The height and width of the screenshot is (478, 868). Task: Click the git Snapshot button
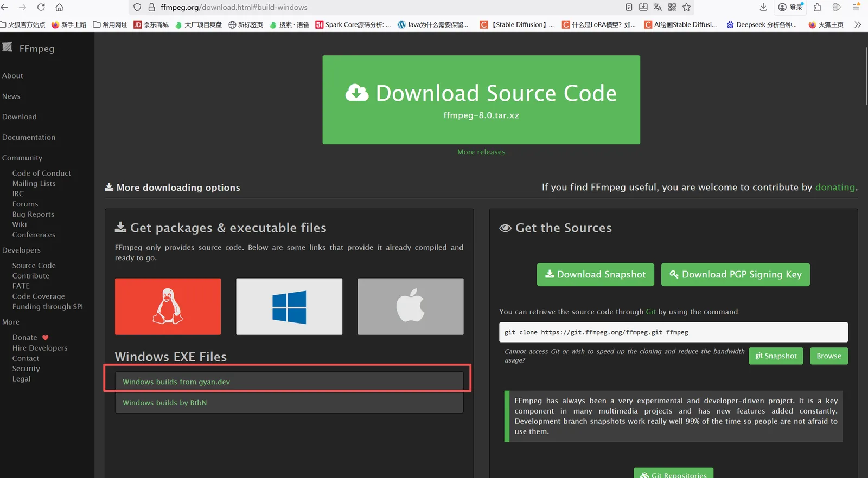[776, 356]
